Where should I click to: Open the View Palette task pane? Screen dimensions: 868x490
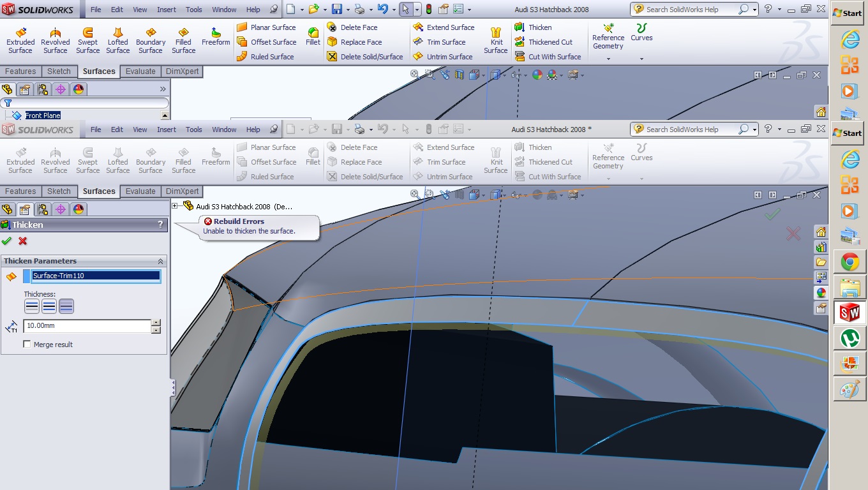821,278
